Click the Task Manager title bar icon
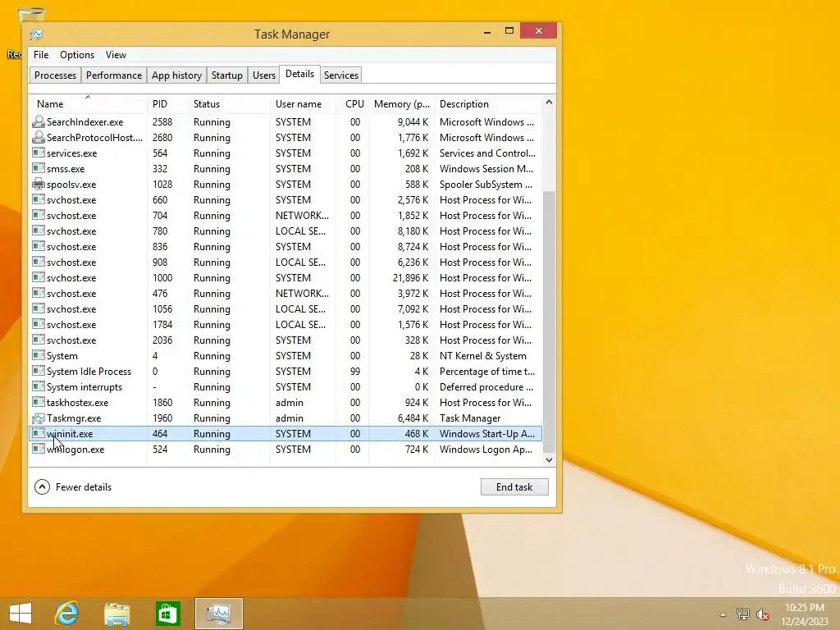This screenshot has height=630, width=840. (36, 34)
